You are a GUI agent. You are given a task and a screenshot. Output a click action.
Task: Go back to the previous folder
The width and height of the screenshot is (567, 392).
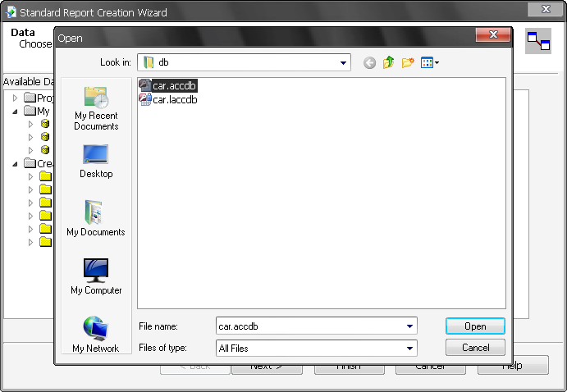tap(369, 63)
